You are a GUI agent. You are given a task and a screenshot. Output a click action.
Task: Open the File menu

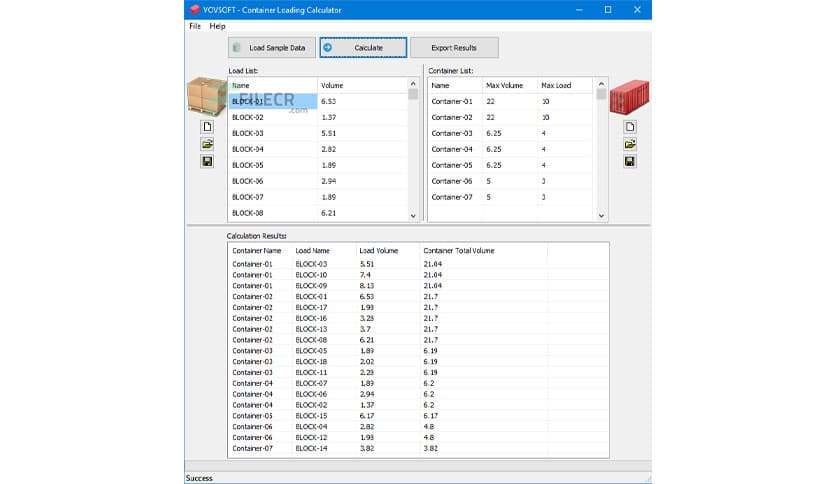(x=195, y=26)
